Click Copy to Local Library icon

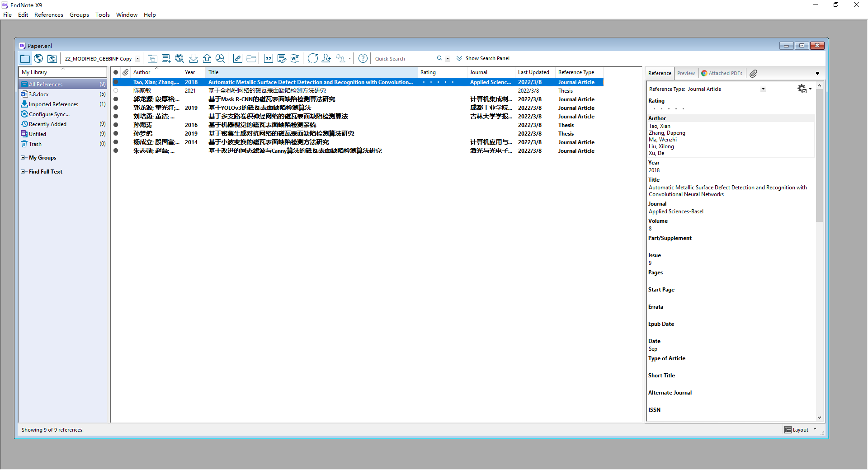click(x=152, y=58)
